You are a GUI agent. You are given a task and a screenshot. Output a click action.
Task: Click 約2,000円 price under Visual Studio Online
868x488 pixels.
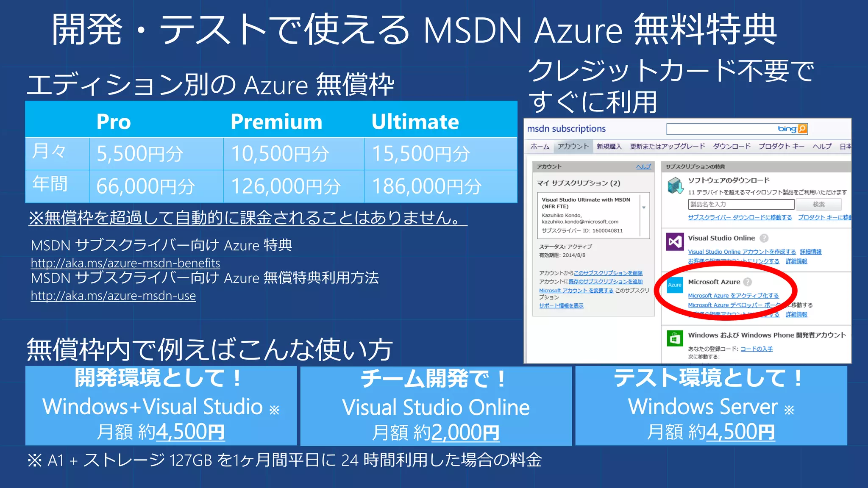pos(456,433)
